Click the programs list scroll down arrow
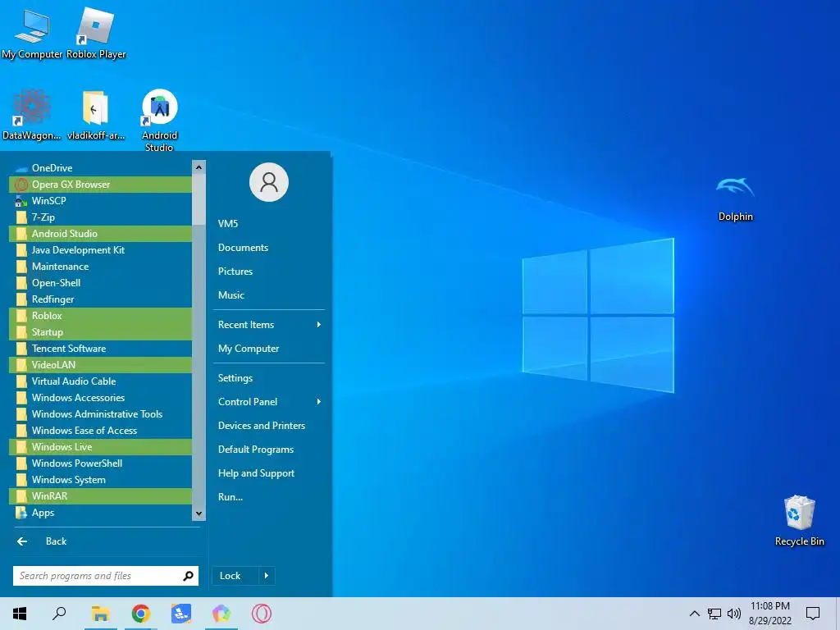 [x=199, y=514]
